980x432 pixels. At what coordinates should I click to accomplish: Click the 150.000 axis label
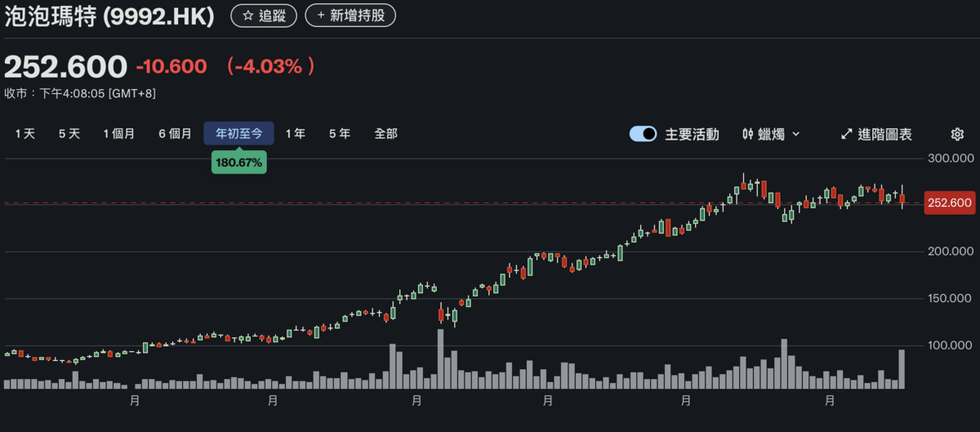[x=951, y=299]
